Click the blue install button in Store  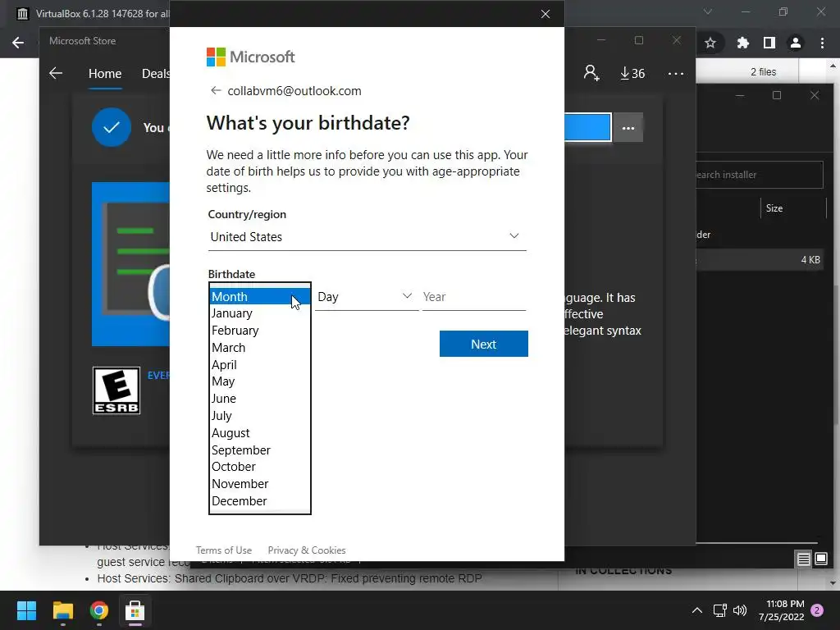[587, 127]
